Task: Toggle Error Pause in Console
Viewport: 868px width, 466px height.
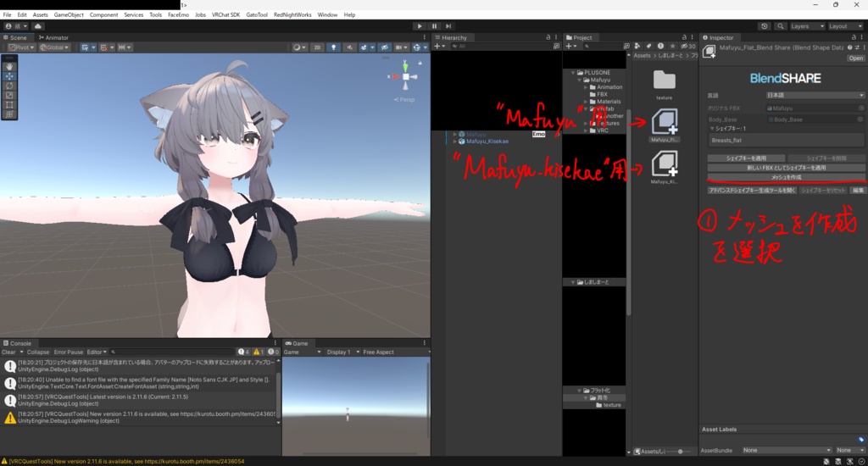Action: point(68,352)
